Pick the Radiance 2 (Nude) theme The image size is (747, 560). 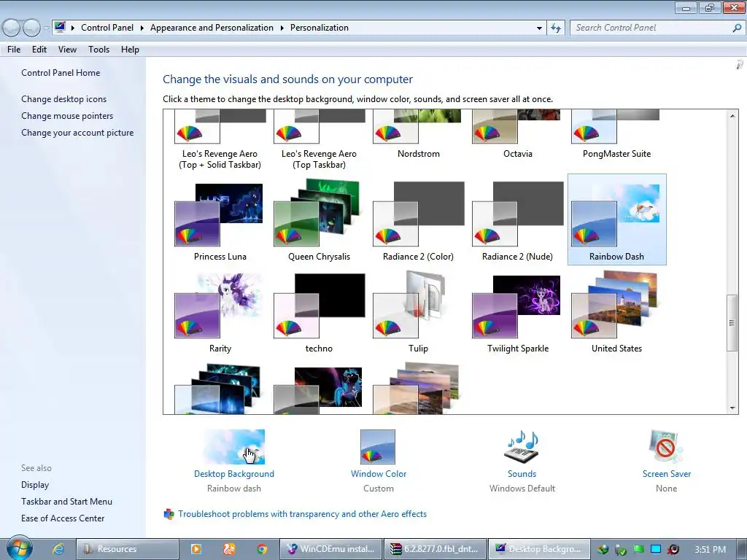point(517,220)
